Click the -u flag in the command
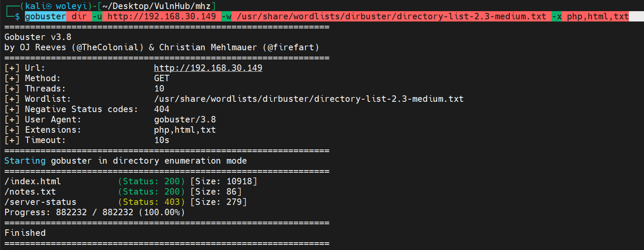Viewport: 644px width, 250px height. (97, 17)
